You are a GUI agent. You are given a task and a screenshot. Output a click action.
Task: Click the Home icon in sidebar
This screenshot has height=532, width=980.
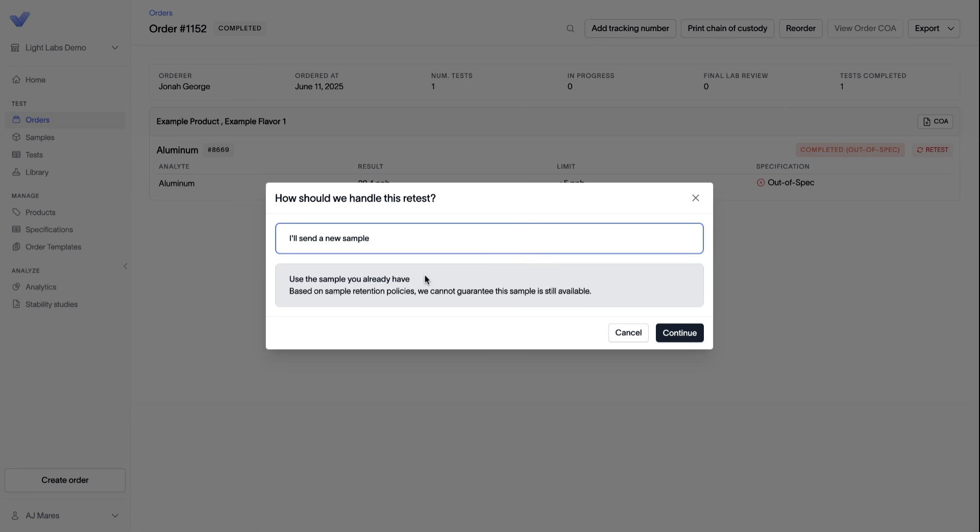click(x=16, y=80)
